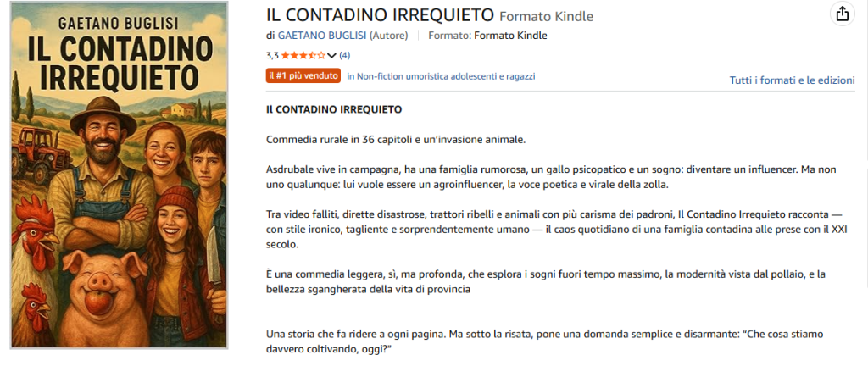Open Non-fiction umoristica adolescenti e ragazzi category
Image resolution: width=868 pixels, height=366 pixels.
click(x=441, y=76)
